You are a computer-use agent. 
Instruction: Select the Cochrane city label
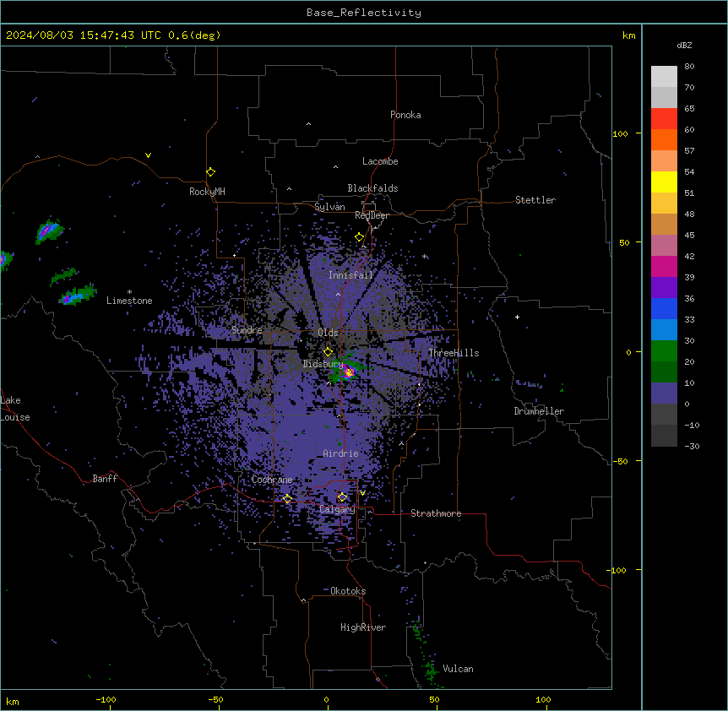coord(272,480)
